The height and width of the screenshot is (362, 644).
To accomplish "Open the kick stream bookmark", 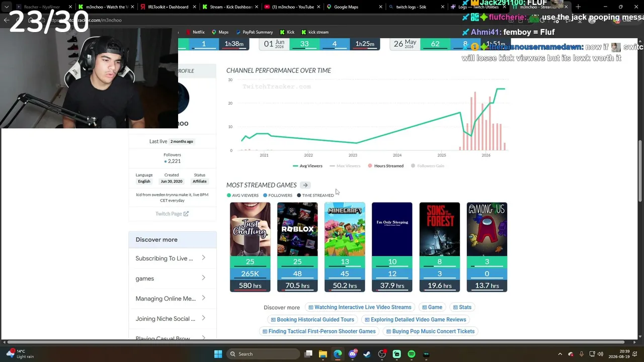I will (x=314, y=32).
